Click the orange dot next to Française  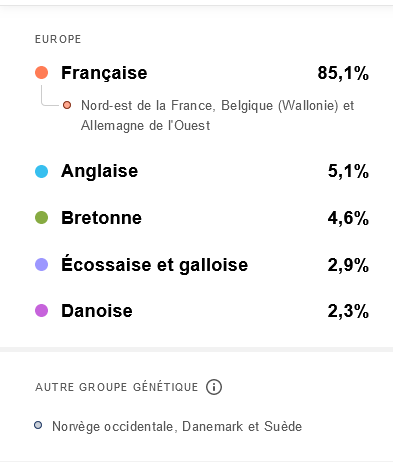42,72
